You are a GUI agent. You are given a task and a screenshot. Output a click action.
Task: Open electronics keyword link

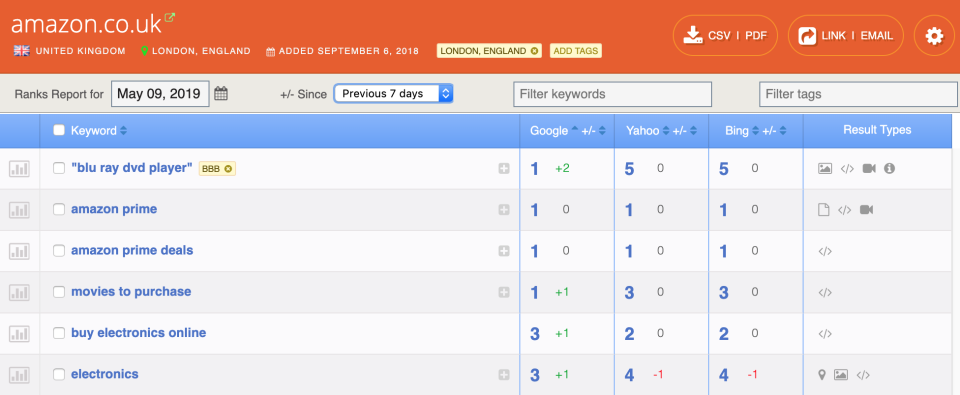[x=105, y=374]
